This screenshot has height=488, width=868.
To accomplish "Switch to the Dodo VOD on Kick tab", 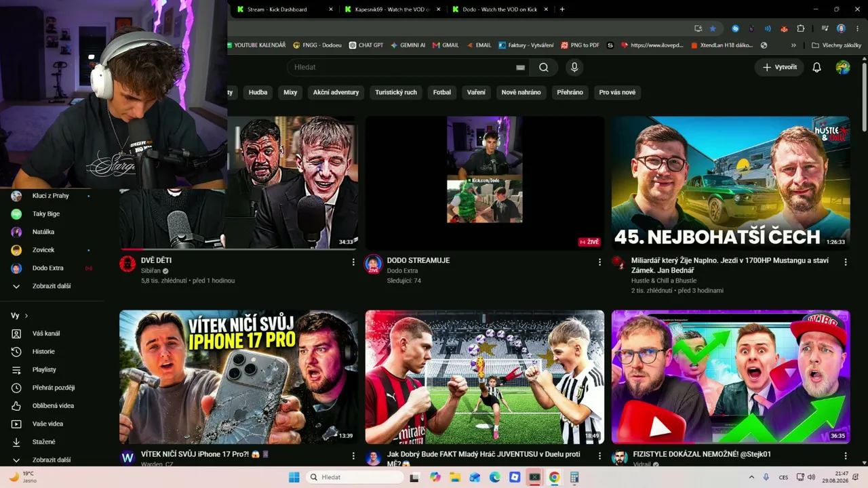I will pos(500,9).
